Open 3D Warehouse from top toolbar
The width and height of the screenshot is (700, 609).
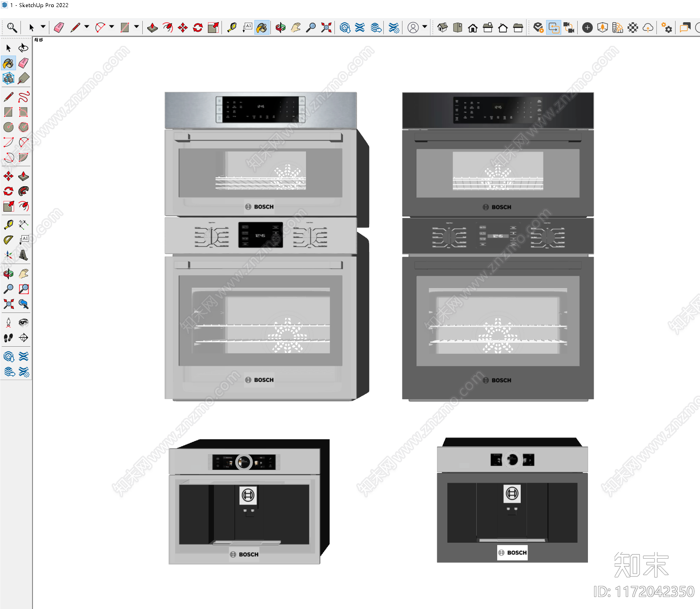click(345, 28)
